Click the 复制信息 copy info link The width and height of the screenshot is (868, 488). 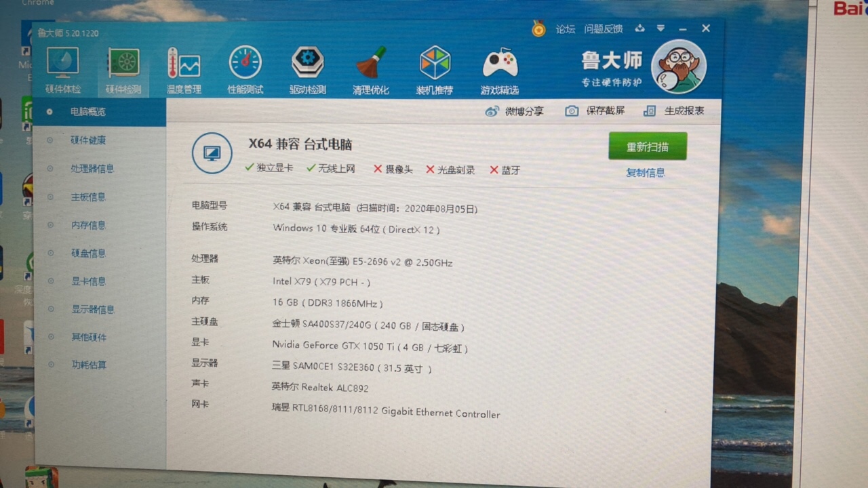click(645, 173)
